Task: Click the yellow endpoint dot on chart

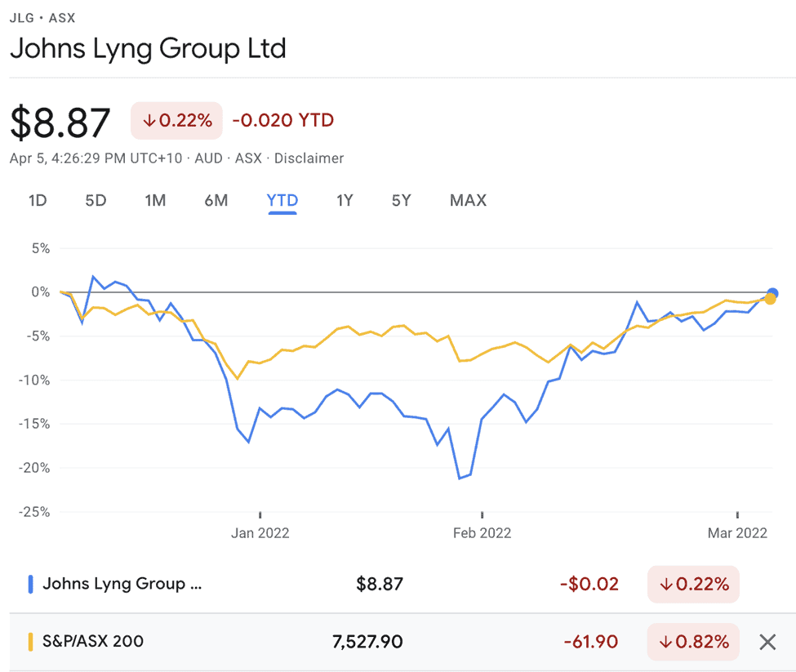Action: 770,299
